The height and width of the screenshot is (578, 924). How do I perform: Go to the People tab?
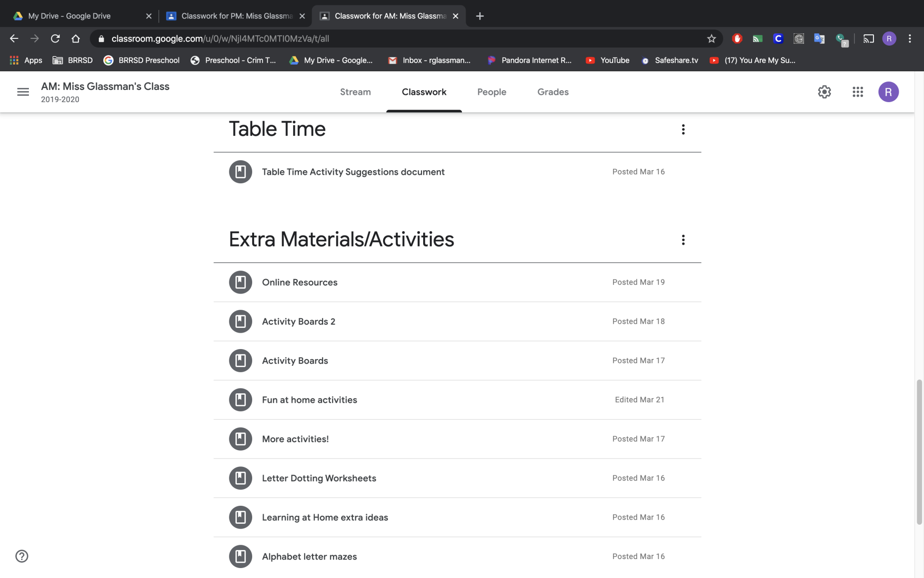click(x=491, y=92)
